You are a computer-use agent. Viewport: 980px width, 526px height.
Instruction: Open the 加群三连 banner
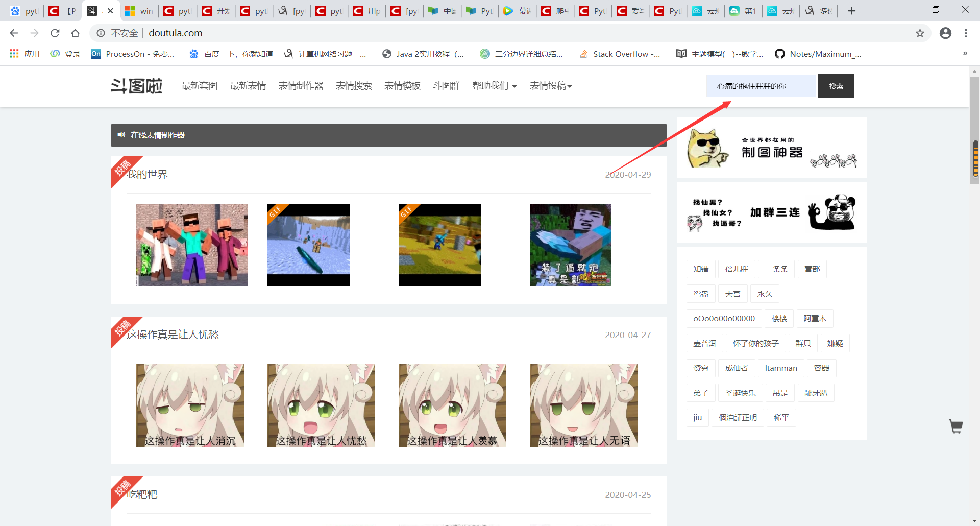click(772, 212)
